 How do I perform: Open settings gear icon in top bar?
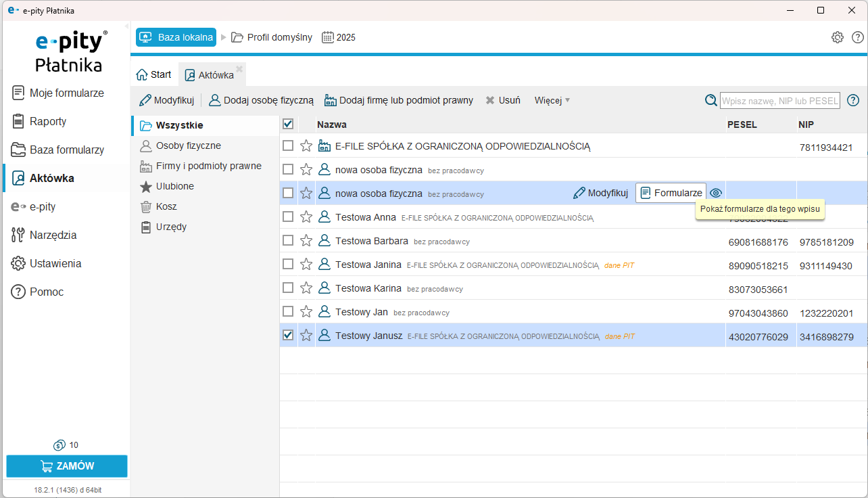837,37
